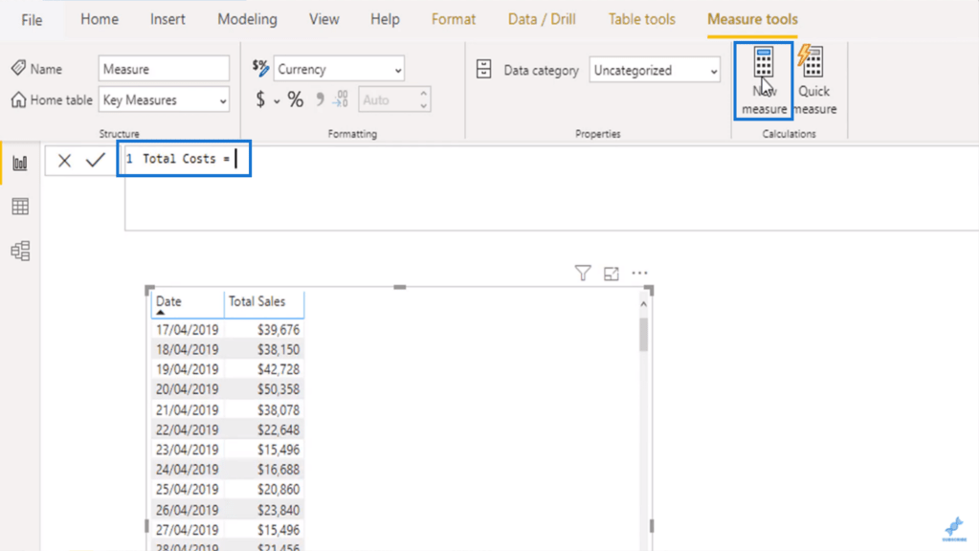Increase decimal places with the up stepper
Viewport: 980px width, 551px height.
pos(424,94)
